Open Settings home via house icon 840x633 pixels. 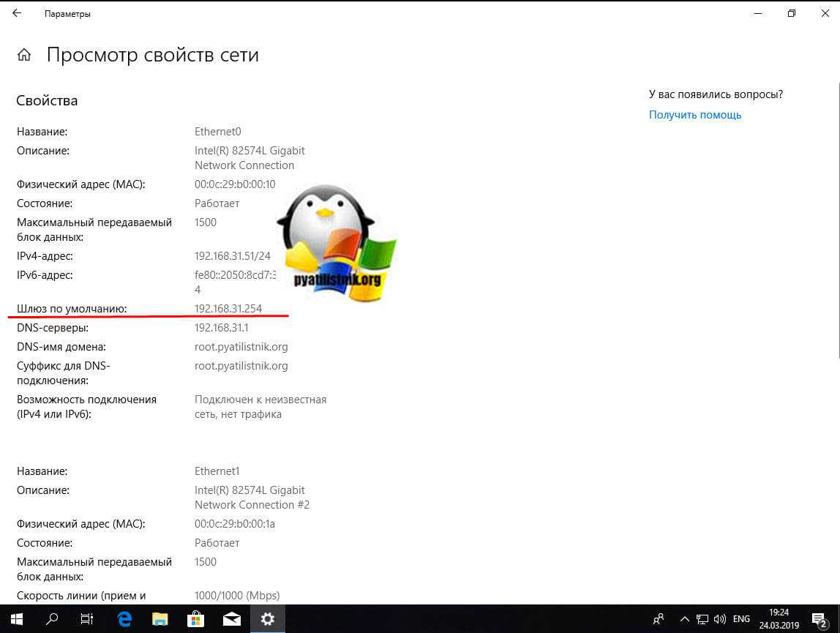tap(24, 55)
